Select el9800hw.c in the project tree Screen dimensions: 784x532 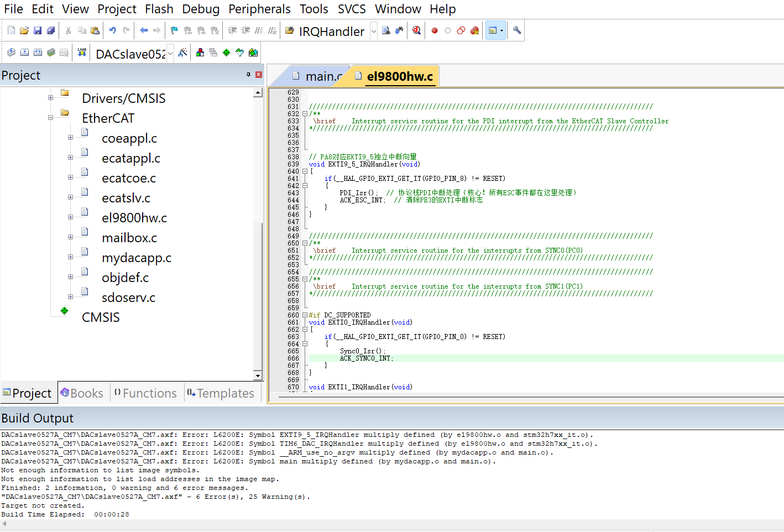click(134, 218)
